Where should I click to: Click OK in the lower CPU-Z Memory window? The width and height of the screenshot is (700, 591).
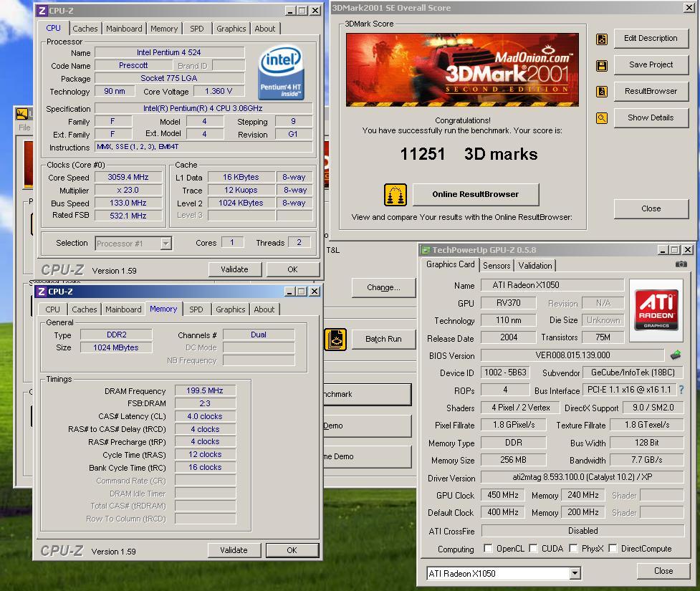pyautogui.click(x=292, y=550)
